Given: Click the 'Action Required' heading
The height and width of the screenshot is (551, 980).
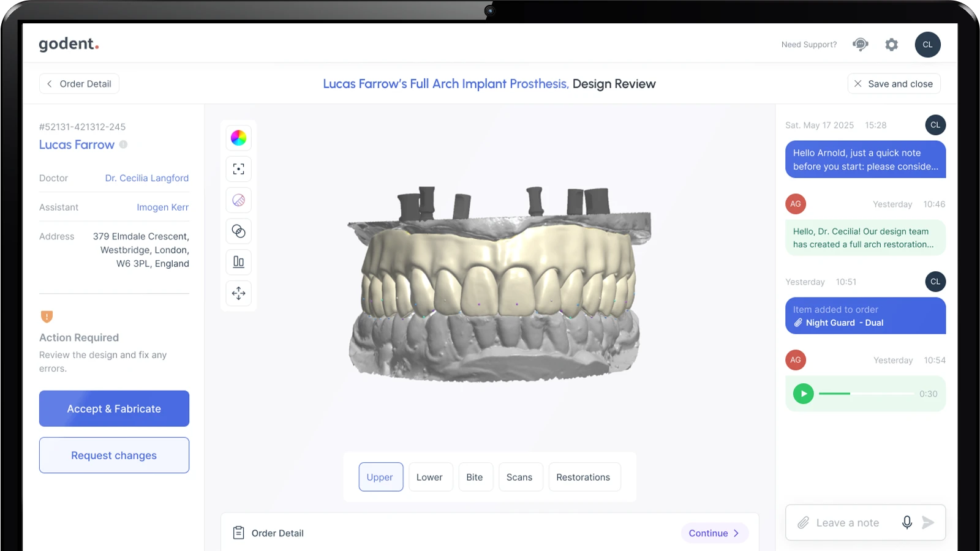Looking at the screenshot, I should (x=79, y=337).
